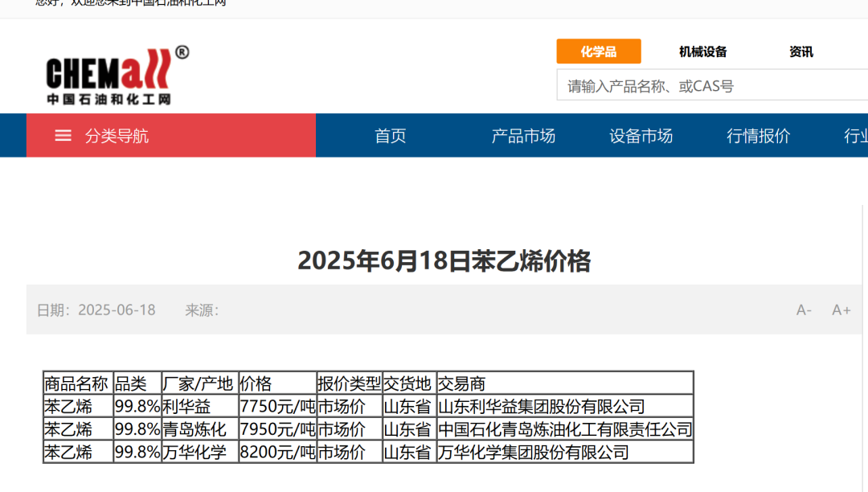The height and width of the screenshot is (492, 868).
Task: Click 中国石化青岛炼油化工有限责任公司 trader cell
Action: point(564,429)
